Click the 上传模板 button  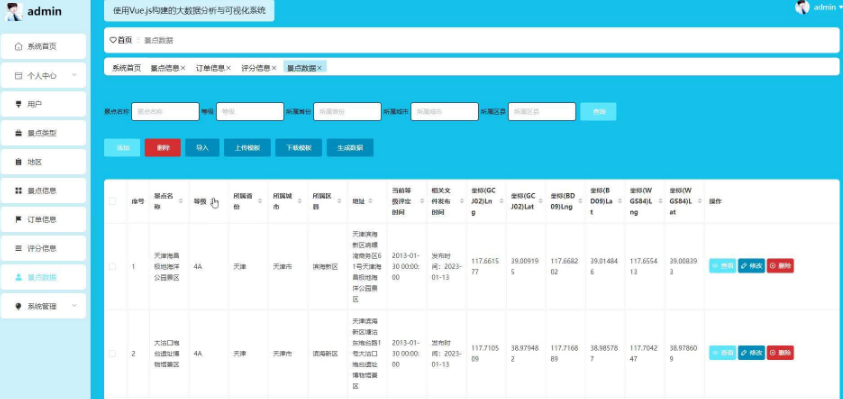click(247, 148)
